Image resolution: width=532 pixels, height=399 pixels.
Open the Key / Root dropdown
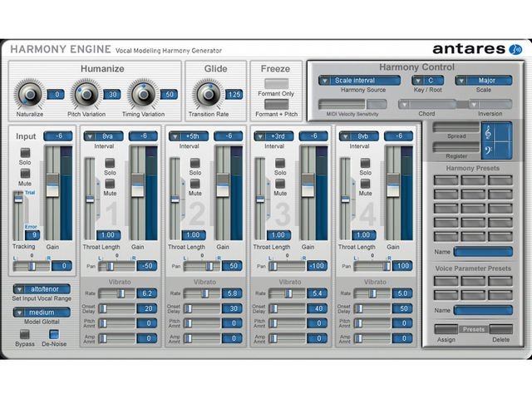tap(427, 81)
